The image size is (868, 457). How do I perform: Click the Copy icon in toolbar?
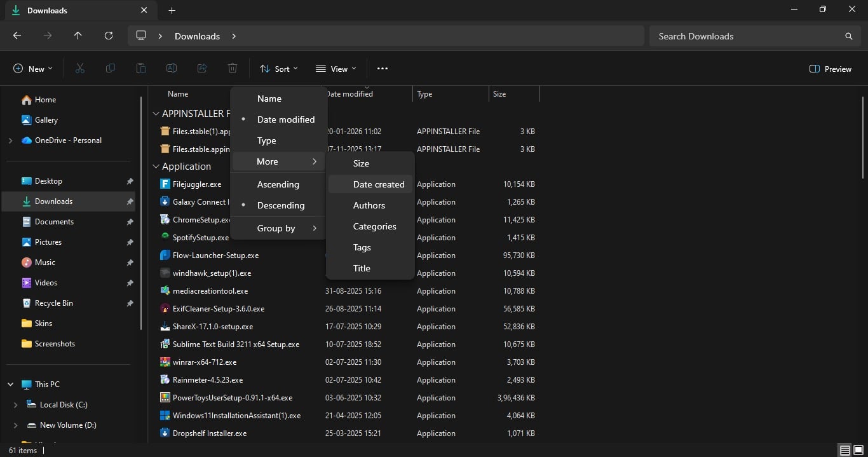111,69
